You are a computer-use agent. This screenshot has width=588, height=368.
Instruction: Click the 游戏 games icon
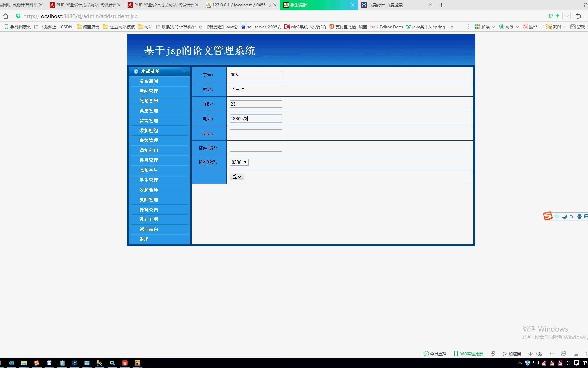pyautogui.click(x=573, y=27)
